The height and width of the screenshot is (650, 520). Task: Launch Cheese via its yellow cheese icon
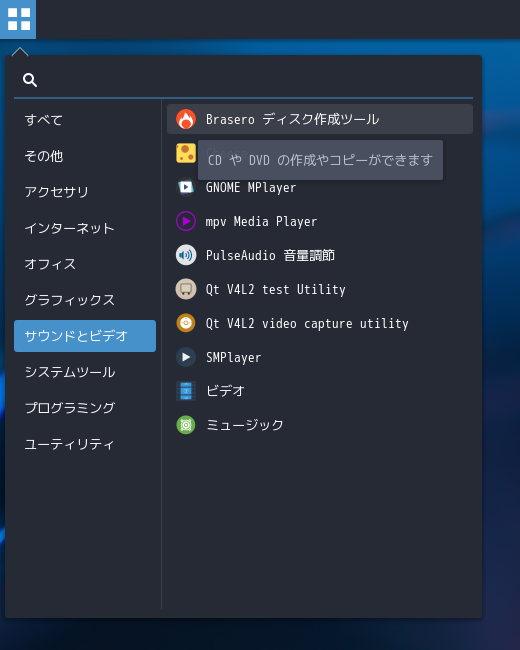(186, 153)
